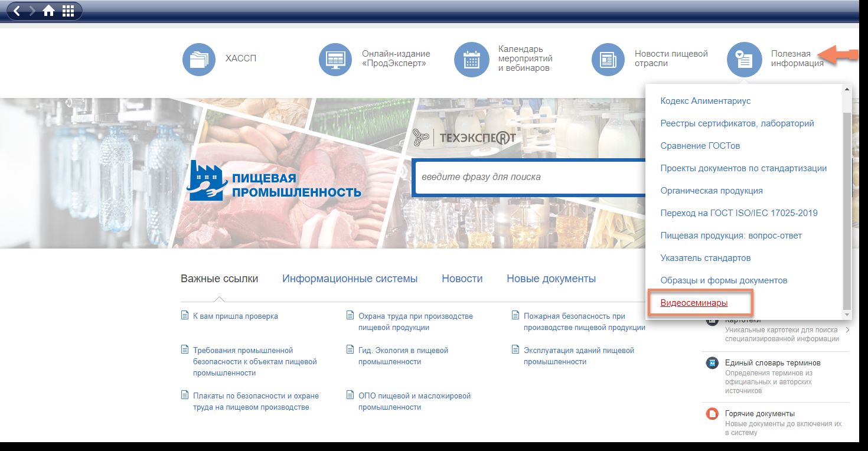Open ОПО пищевой и масложировой промышленности link
Viewport: 868px width, 451px height.
tap(414, 401)
